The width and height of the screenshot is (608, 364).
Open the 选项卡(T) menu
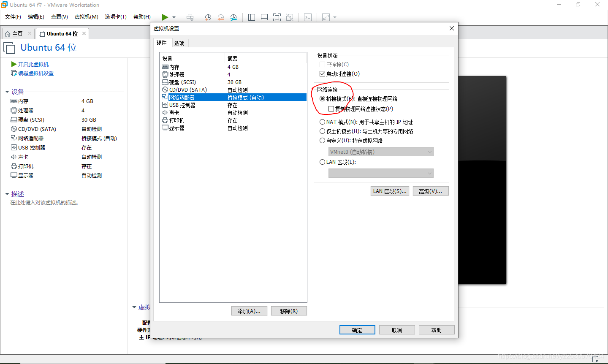point(116,17)
